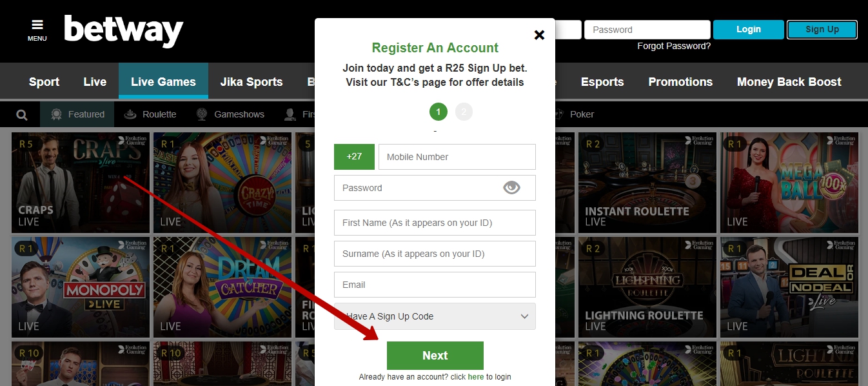Click the Forgot Password? link
Viewport: 868px width, 386px height.
coord(674,46)
